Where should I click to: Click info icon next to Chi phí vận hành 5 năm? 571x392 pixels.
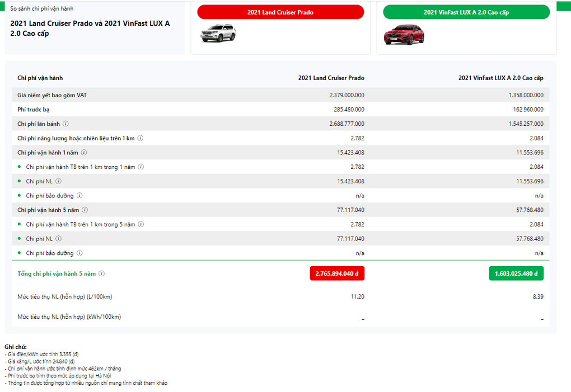(x=85, y=210)
